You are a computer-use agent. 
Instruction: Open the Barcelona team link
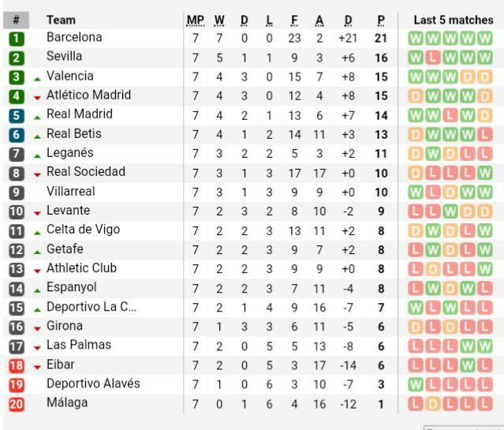click(x=74, y=37)
